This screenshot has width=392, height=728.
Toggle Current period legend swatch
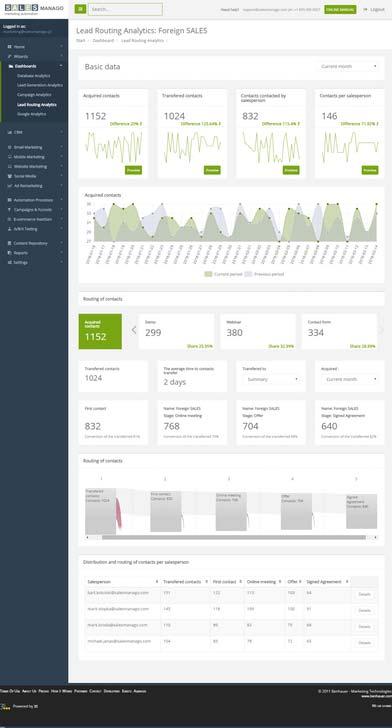pyautogui.click(x=208, y=274)
